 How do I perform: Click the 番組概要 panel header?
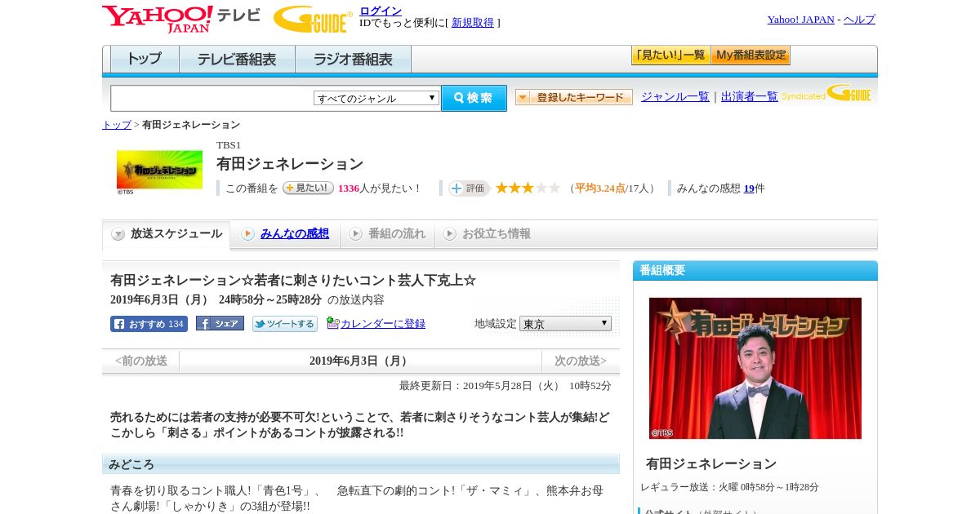click(x=755, y=271)
